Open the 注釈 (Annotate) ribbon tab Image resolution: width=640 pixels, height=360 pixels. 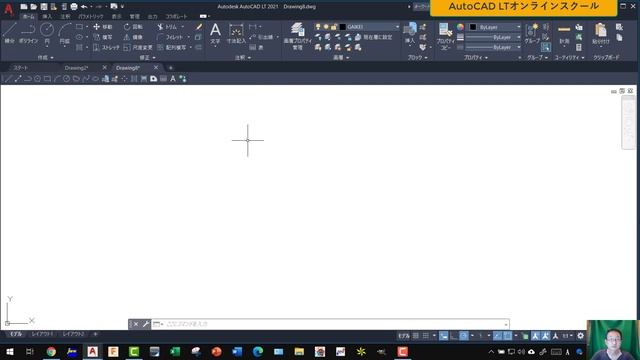[65, 16]
